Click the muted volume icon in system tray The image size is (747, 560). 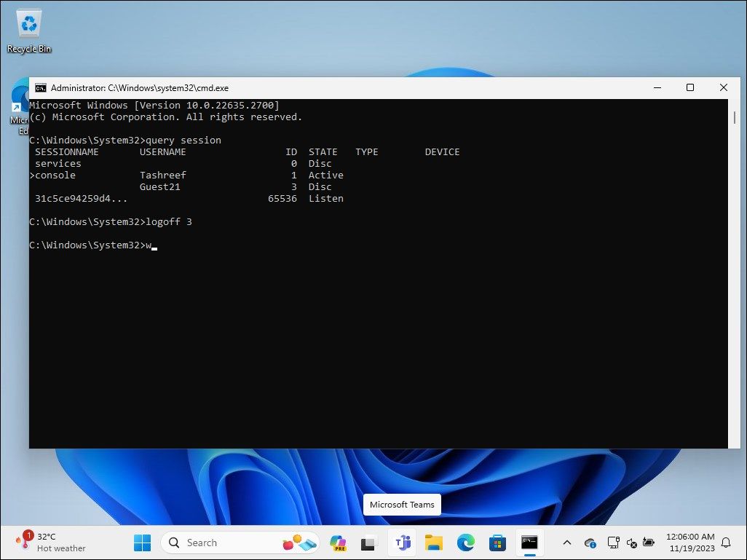point(632,543)
